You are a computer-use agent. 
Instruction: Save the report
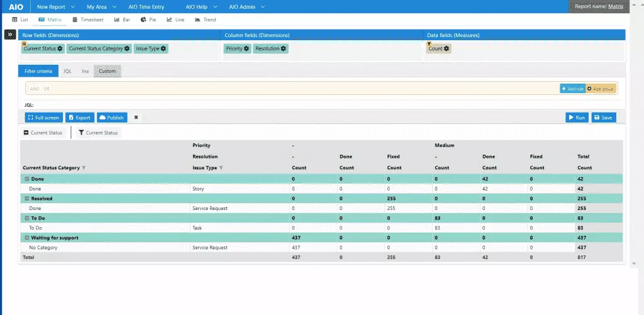tap(604, 118)
